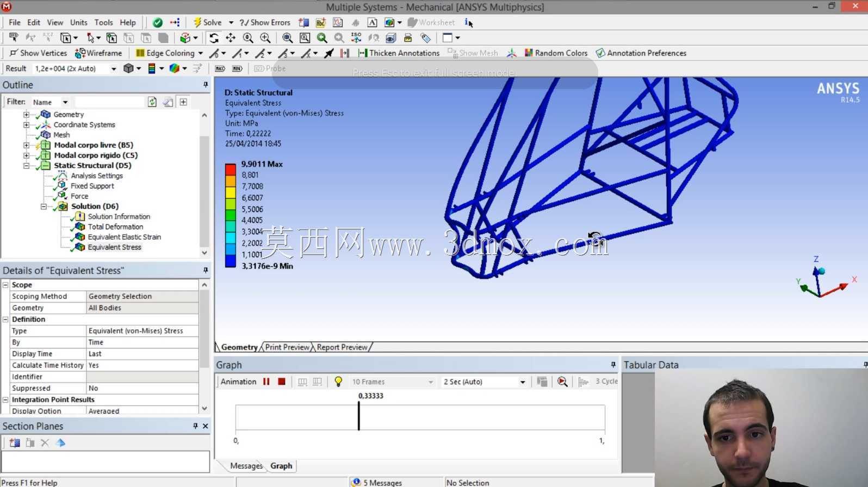
Task: Show the Maximum value probe label
Action: [x=220, y=68]
